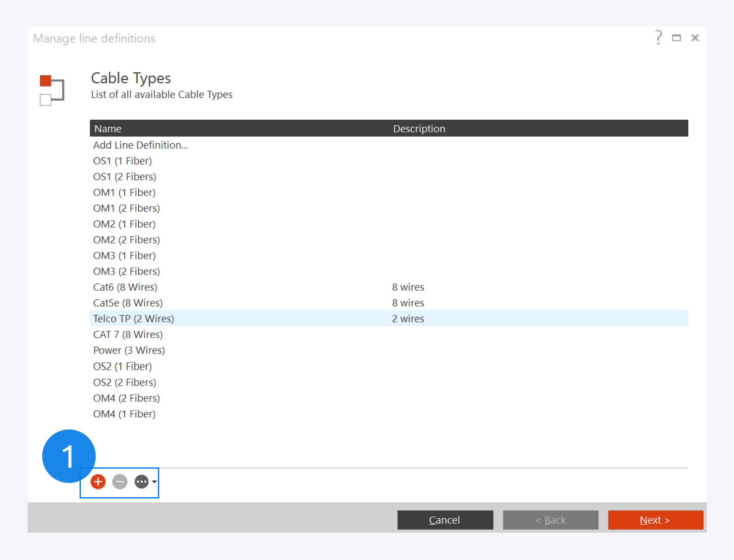The height and width of the screenshot is (560, 734).
Task: Open the dropdown arrow beside ellipsis icon
Action: 155,482
